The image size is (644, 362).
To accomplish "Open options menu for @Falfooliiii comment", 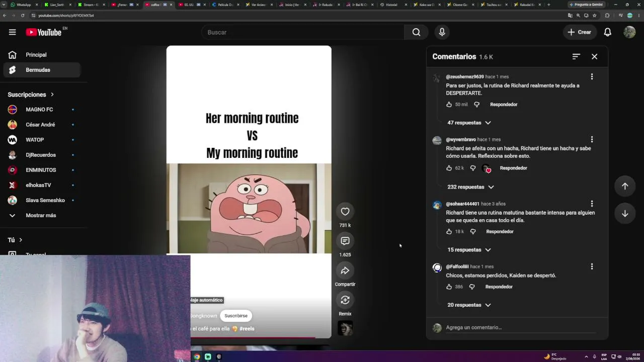I will [592, 266].
